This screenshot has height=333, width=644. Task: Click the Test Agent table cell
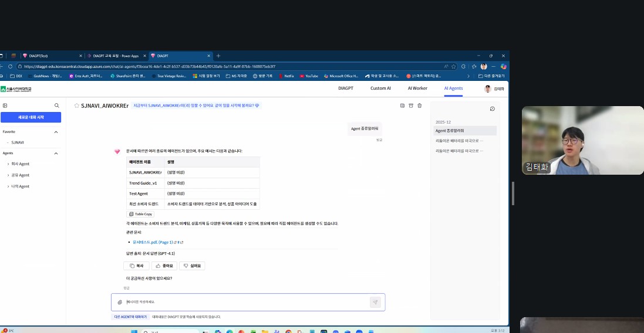pyautogui.click(x=146, y=193)
